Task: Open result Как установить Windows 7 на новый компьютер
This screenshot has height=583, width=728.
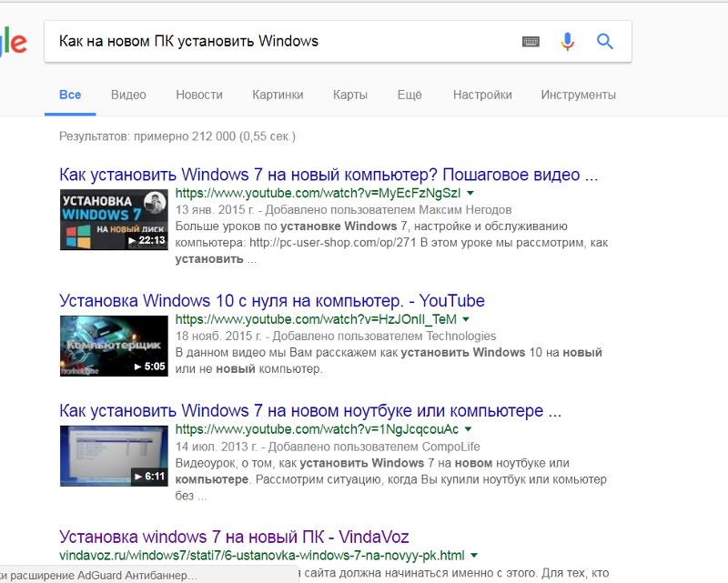Action: pos(329,175)
